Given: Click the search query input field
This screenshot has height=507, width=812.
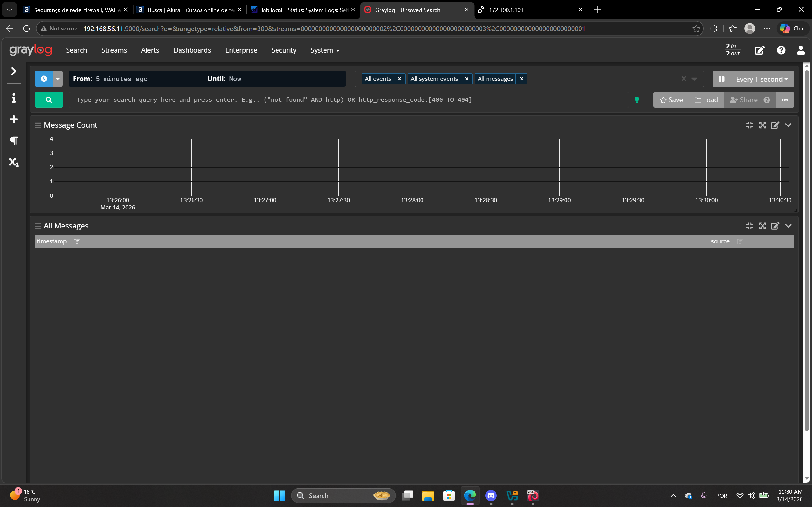Looking at the screenshot, I should 348,100.
